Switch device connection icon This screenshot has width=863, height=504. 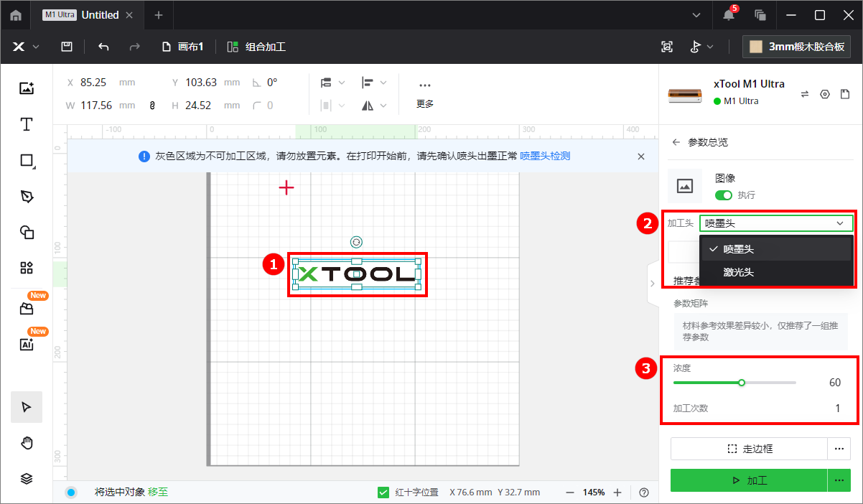805,94
